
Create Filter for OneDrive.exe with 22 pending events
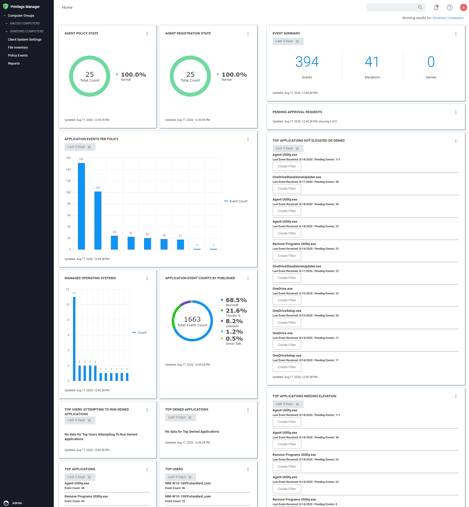(287, 300)
